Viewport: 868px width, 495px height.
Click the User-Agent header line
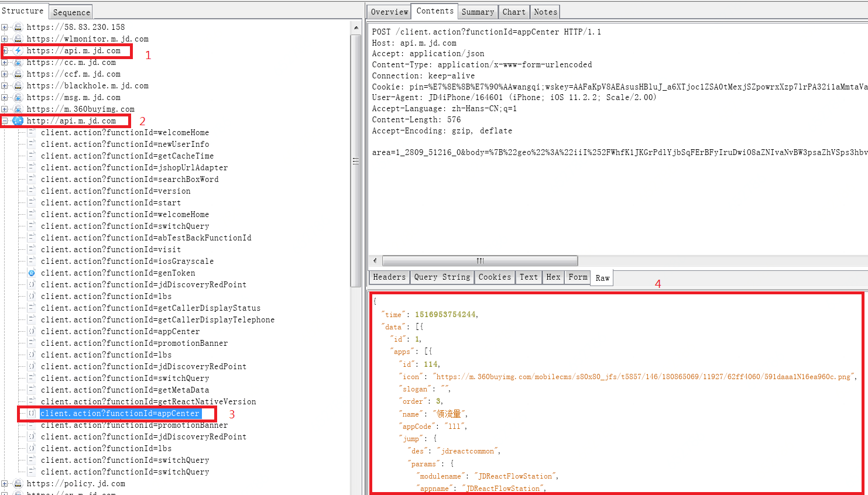[x=514, y=98]
